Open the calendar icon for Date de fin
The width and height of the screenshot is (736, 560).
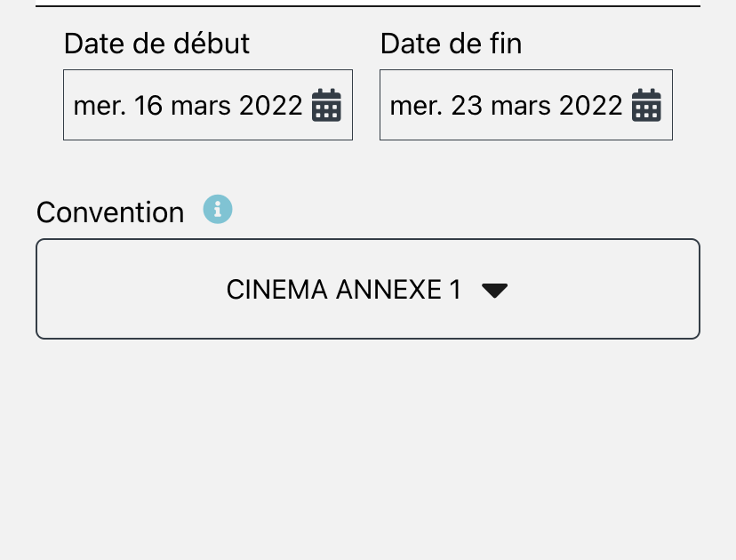pyautogui.click(x=646, y=105)
